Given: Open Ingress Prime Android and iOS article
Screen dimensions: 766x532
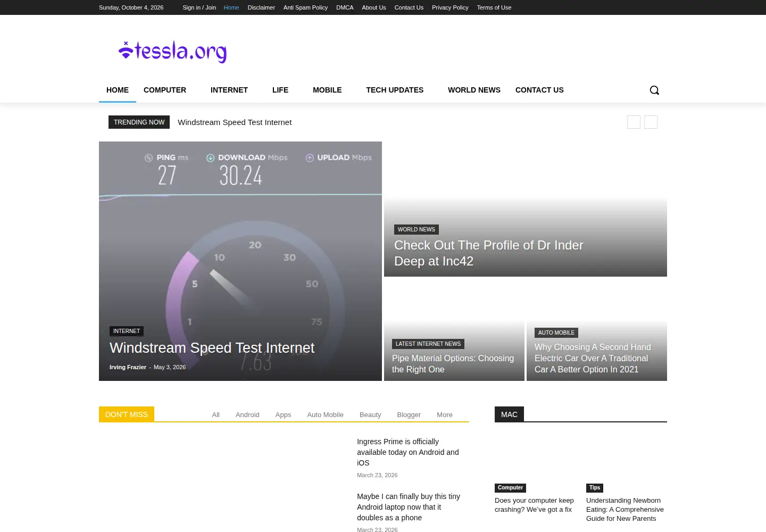Looking at the screenshot, I should (408, 452).
